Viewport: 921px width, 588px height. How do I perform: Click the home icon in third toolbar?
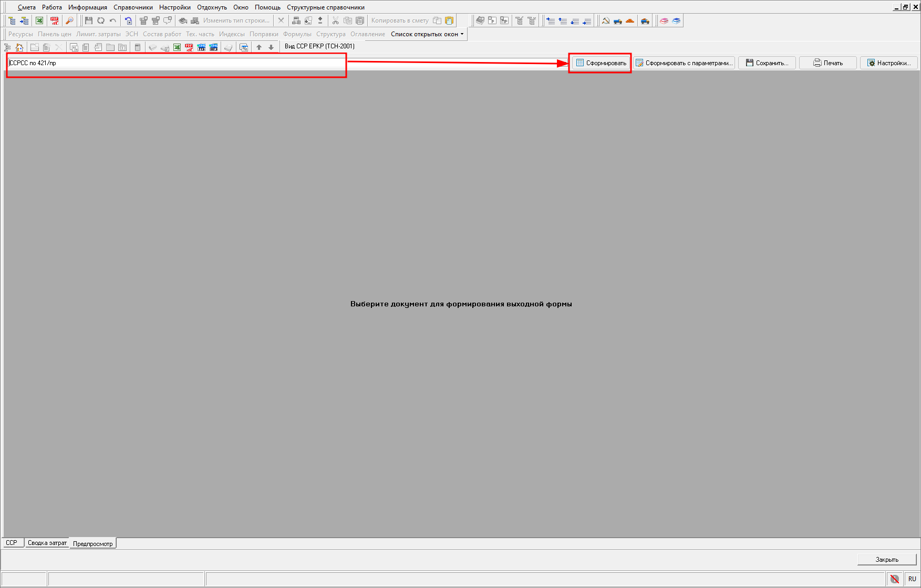[x=19, y=47]
